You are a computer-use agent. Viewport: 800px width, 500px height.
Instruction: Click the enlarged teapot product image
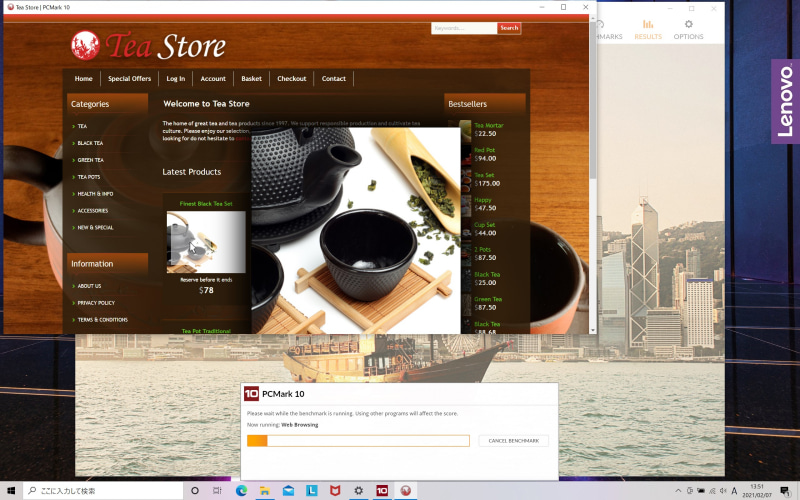[356, 231]
